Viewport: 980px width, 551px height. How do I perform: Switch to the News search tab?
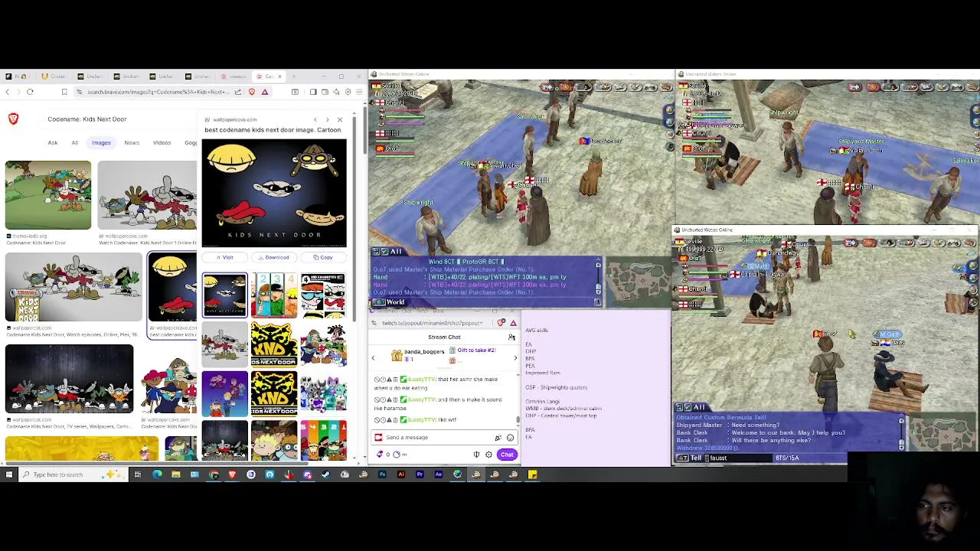[132, 142]
